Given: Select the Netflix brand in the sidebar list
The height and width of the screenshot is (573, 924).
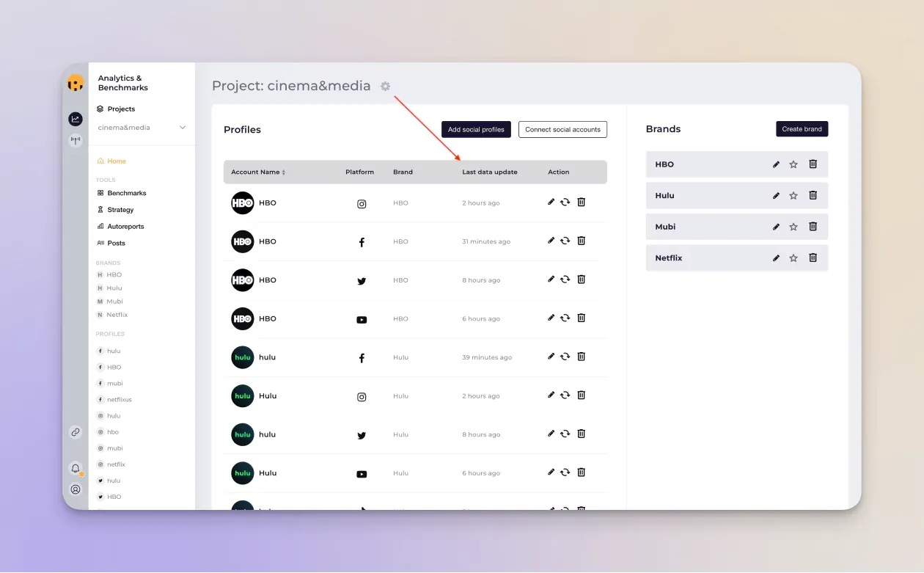Looking at the screenshot, I should [112, 315].
